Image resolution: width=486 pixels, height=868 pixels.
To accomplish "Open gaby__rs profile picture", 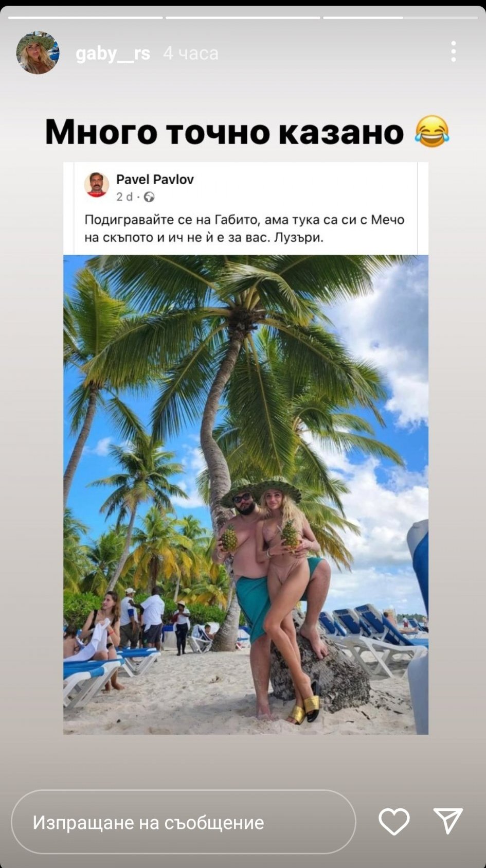I will coord(38,52).
